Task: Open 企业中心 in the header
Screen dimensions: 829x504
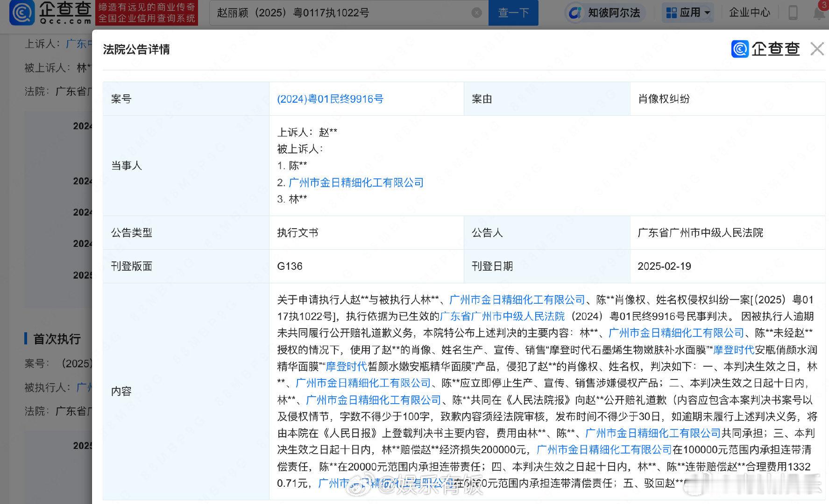Action: pos(749,13)
